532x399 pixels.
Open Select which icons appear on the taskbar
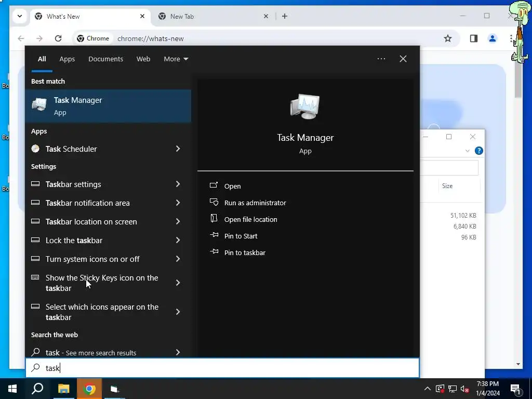[108, 312]
